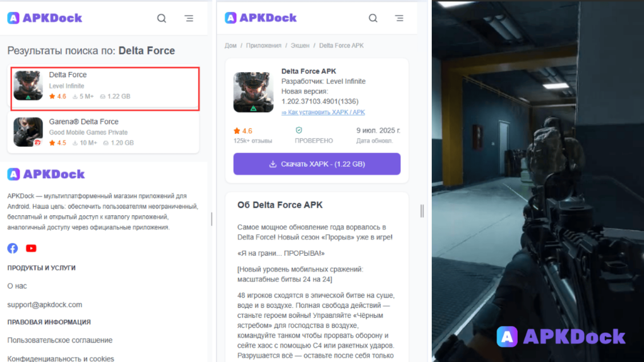Image resolution: width=644 pixels, height=362 pixels.
Task: Open the YouTube social icon
Action: point(31,248)
